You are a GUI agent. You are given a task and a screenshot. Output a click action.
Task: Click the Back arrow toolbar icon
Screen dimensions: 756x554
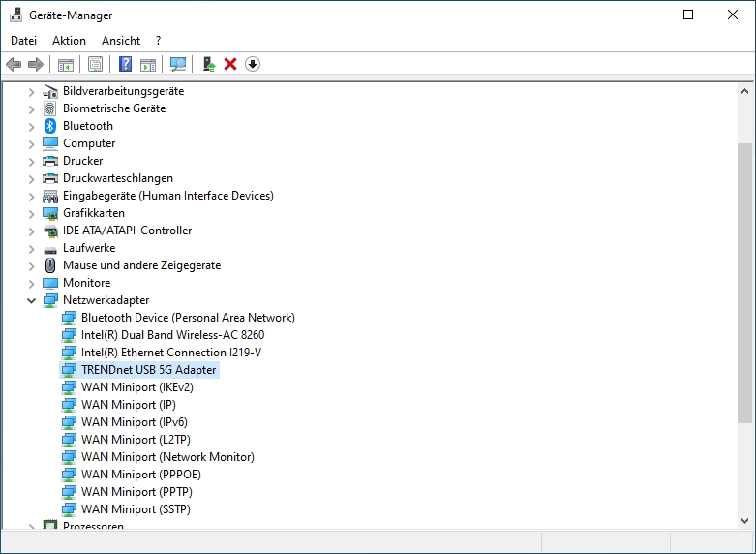tap(14, 64)
